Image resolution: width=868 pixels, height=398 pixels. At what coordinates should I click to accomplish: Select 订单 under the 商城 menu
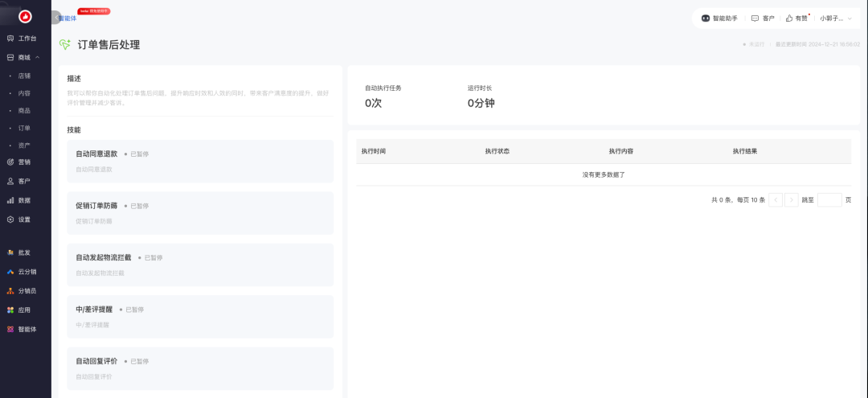[x=24, y=128]
